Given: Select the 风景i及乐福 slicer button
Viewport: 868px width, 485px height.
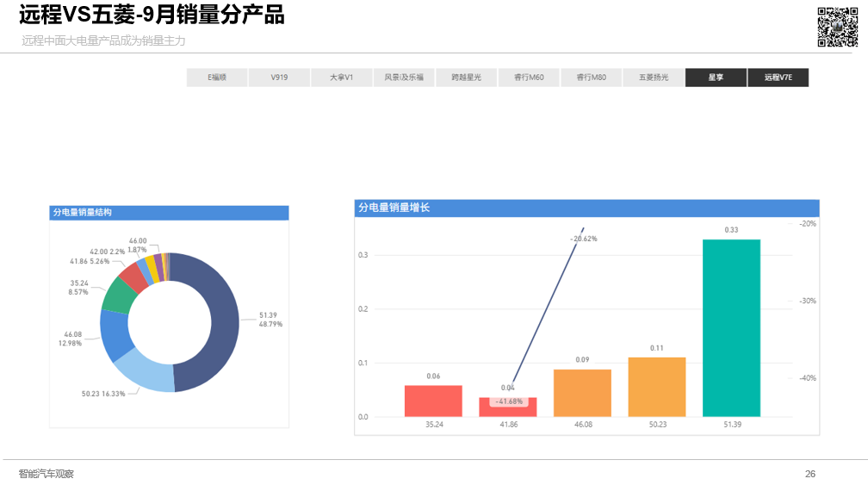Looking at the screenshot, I should (404, 78).
